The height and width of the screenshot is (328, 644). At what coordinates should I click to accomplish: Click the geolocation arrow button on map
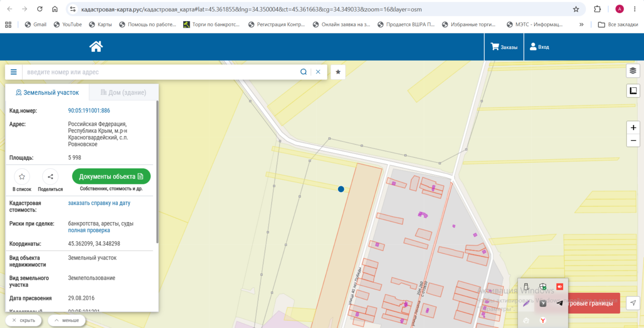(x=633, y=303)
